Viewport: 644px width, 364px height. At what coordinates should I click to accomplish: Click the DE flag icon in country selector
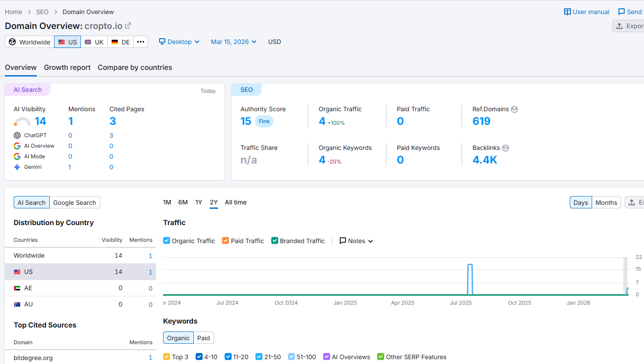click(115, 42)
